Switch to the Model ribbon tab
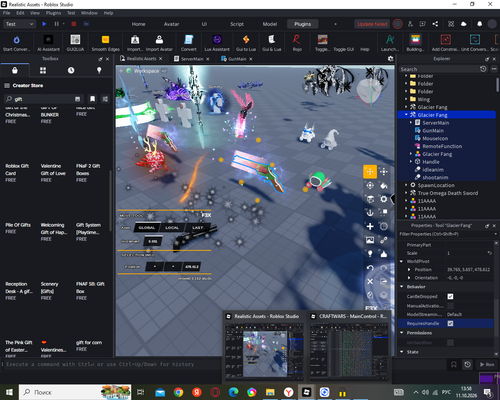 [x=270, y=24]
